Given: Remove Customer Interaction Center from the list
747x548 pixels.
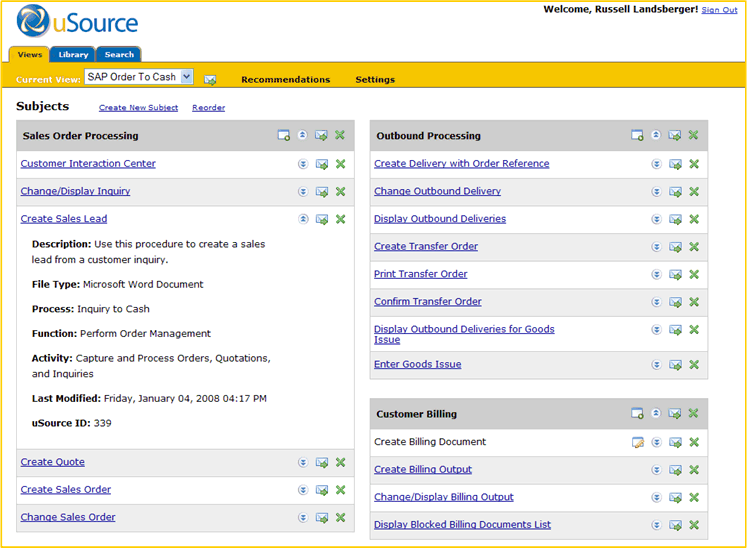Looking at the screenshot, I should click(341, 164).
